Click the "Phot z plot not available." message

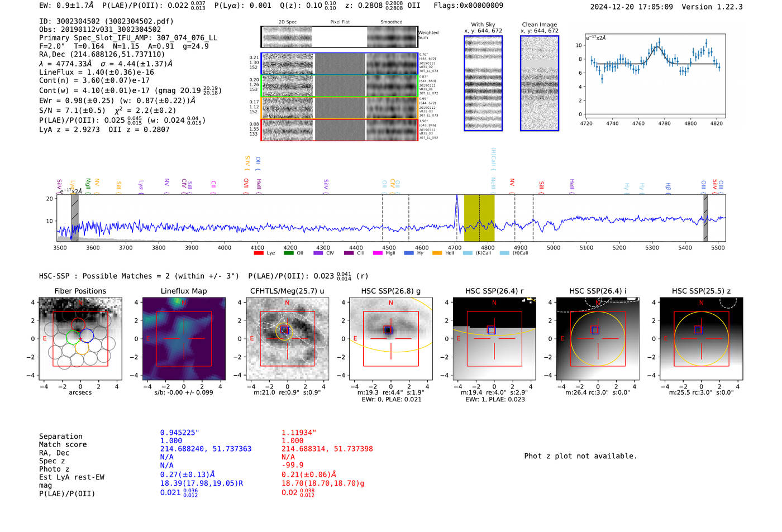click(x=580, y=456)
